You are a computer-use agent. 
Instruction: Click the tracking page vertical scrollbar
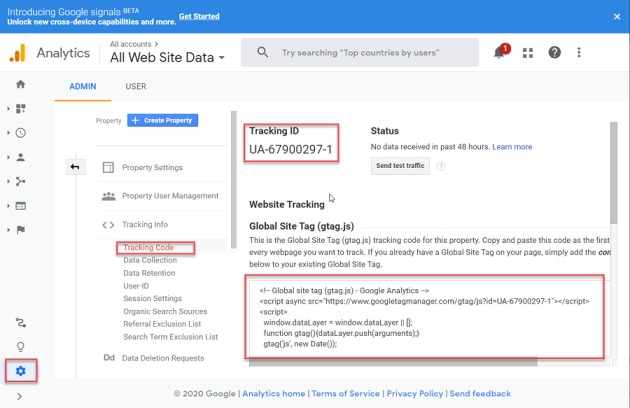pos(614,173)
